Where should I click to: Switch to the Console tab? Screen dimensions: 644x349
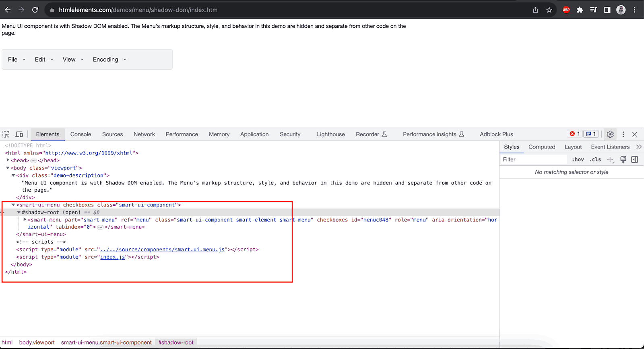[80, 134]
